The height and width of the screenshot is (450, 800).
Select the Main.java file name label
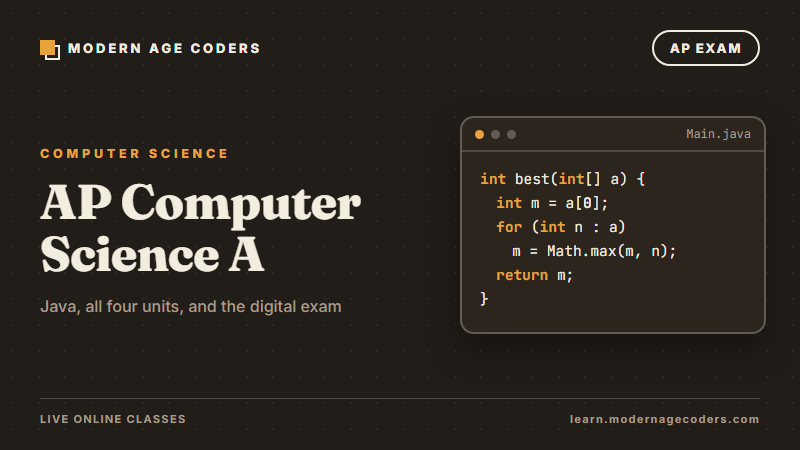pos(718,134)
